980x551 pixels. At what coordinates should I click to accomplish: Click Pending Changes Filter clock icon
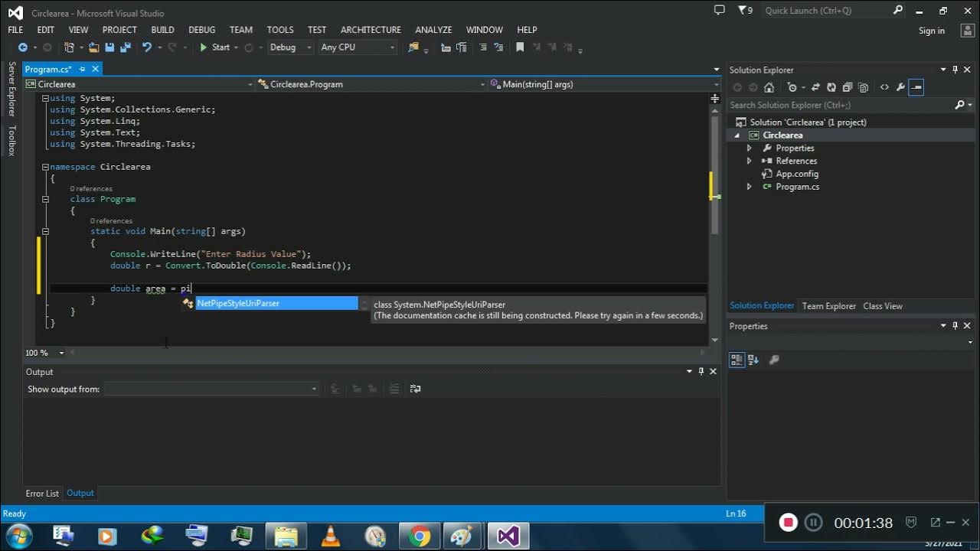click(x=792, y=87)
